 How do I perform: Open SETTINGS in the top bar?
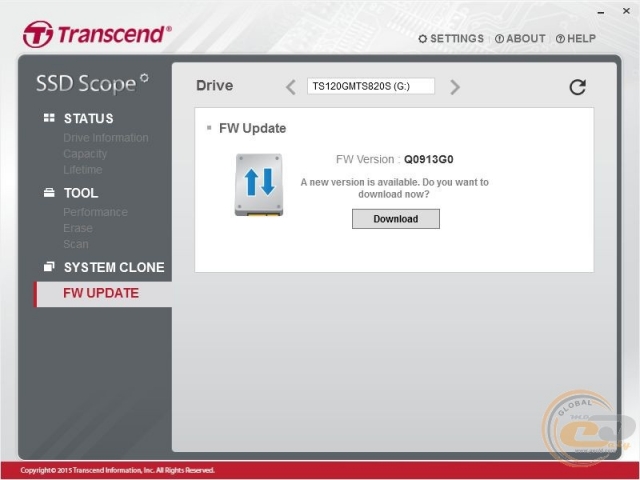tap(451, 38)
